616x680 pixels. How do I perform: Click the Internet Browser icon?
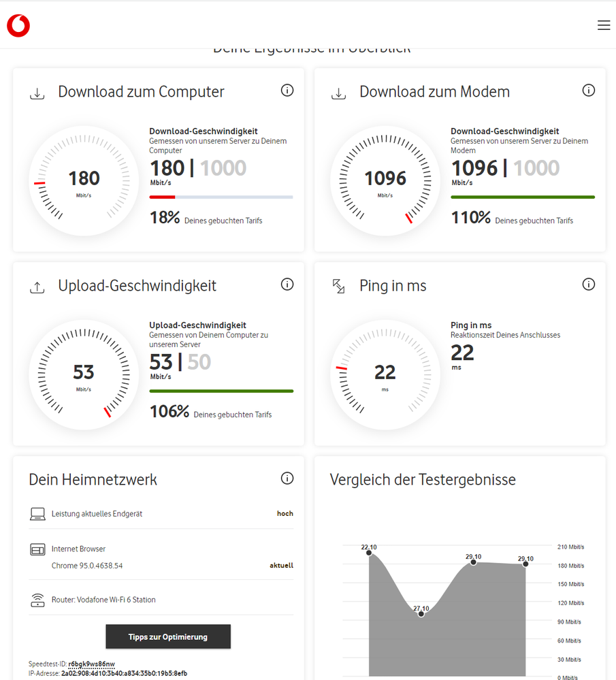(x=37, y=549)
